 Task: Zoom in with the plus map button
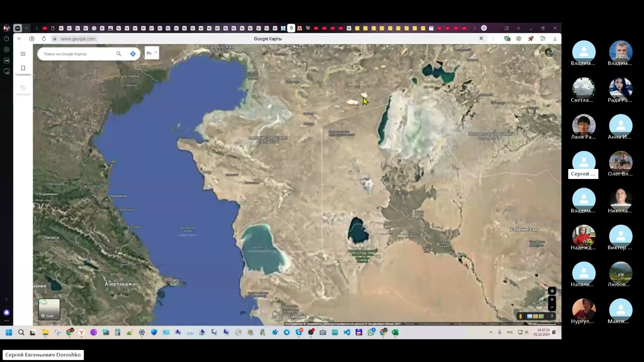tap(552, 300)
